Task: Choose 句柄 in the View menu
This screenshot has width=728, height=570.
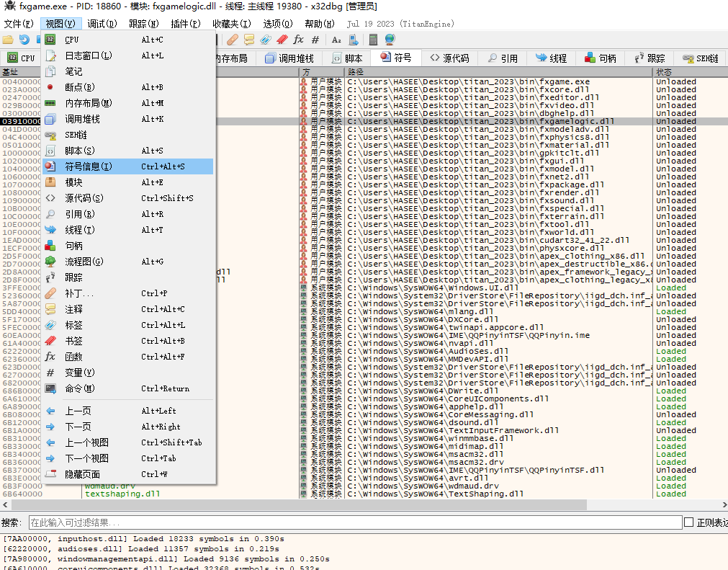Action: click(127, 246)
